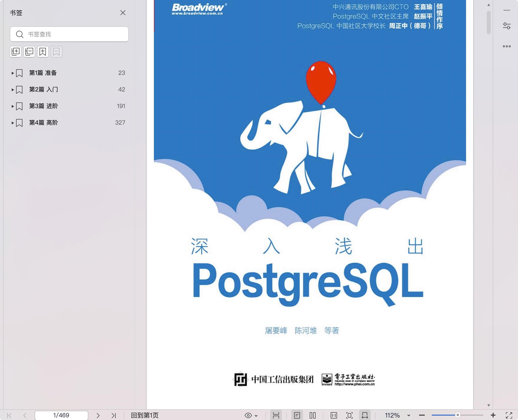Viewport: 518px width, 420px height.
Task: Click 回到第1页 link
Action: click(145, 415)
